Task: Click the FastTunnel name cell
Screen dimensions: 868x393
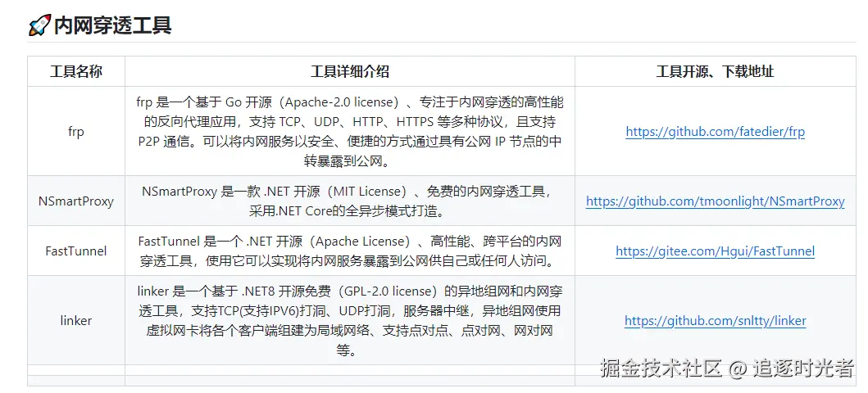Action: tap(76, 251)
